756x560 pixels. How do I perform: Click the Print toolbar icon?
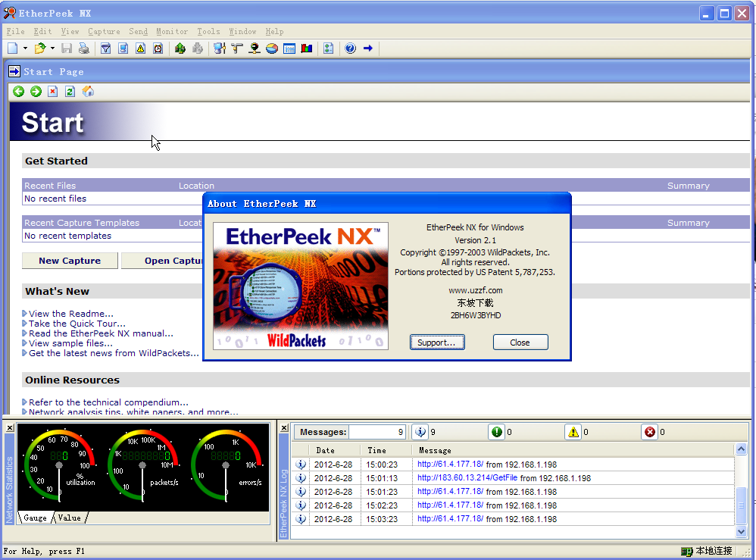pos(84,48)
